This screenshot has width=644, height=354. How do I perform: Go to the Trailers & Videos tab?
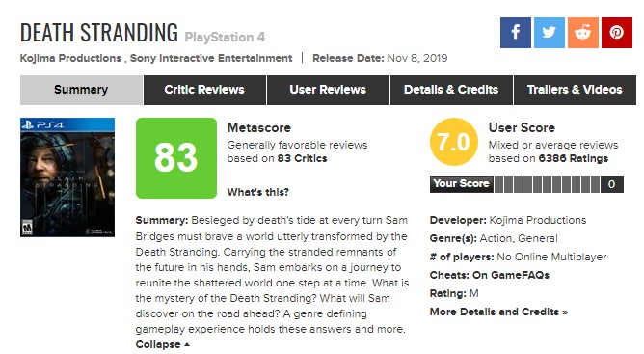click(x=575, y=90)
